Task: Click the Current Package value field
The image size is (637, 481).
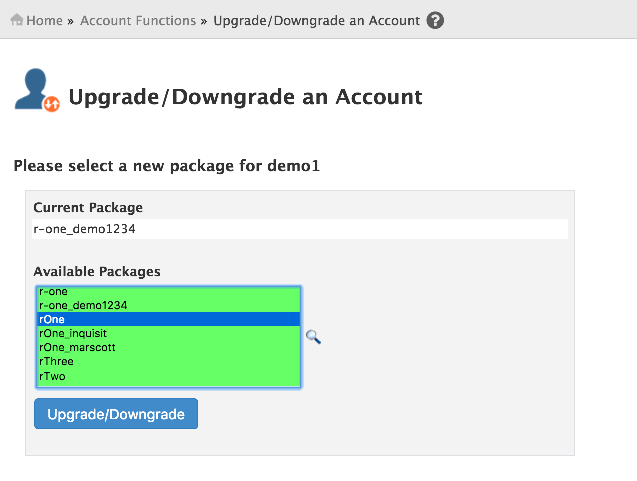Action: (300, 229)
